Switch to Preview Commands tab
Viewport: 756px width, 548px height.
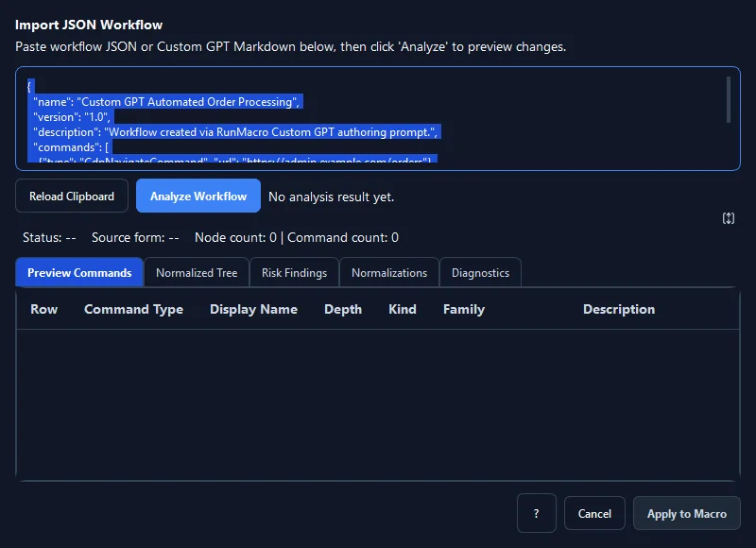click(x=79, y=273)
